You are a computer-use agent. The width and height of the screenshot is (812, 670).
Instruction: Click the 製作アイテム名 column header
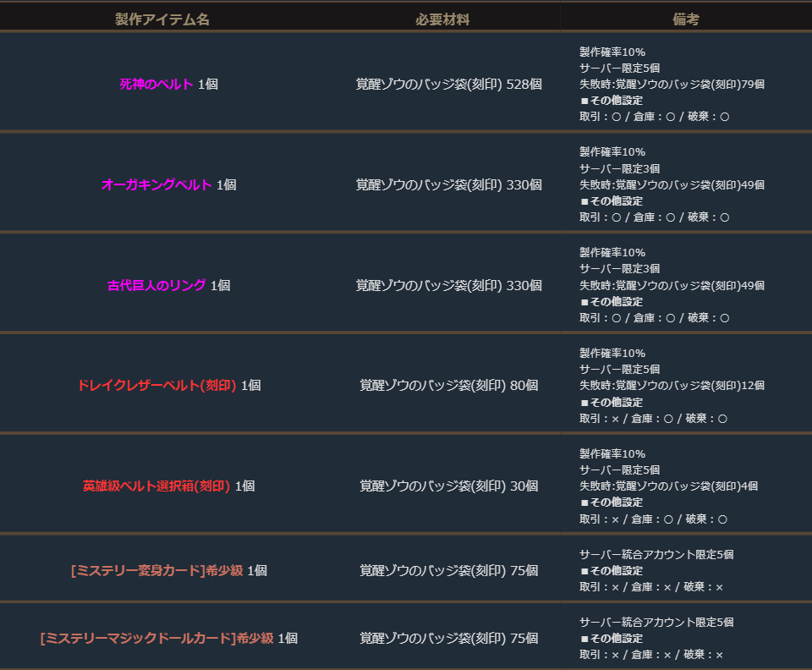162,19
